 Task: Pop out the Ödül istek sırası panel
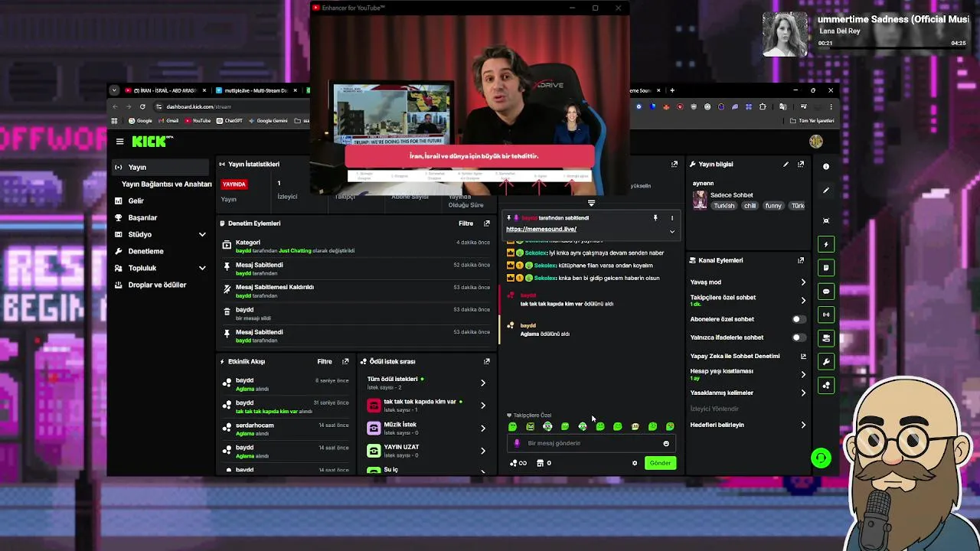point(486,361)
